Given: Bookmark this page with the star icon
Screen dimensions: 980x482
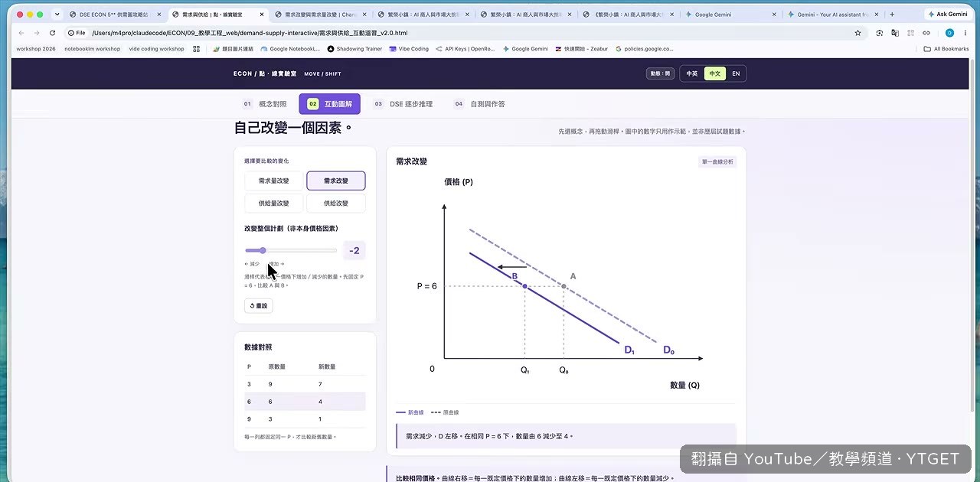Looking at the screenshot, I should click(x=857, y=33).
